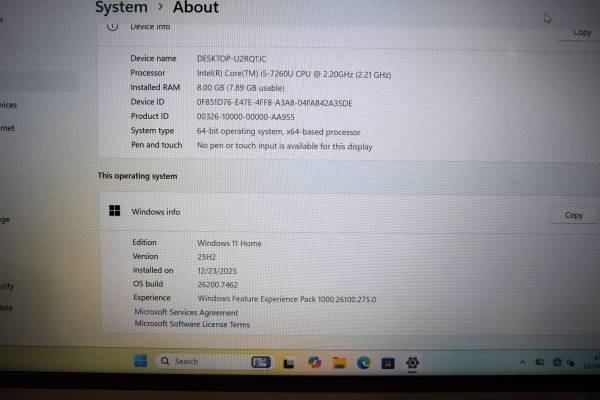Viewport: 600px width, 400px height.
Task: Click the Task View icon in taskbar
Action: (x=291, y=362)
